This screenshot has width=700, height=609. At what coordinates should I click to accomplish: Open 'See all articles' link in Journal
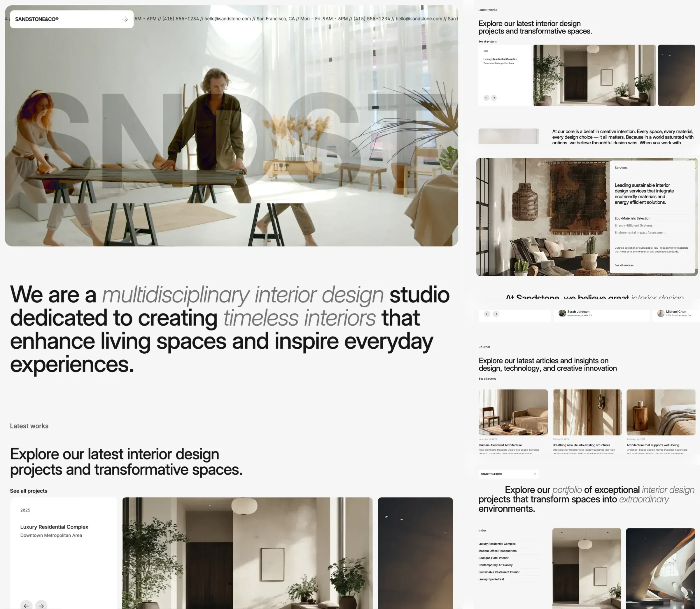tap(487, 379)
